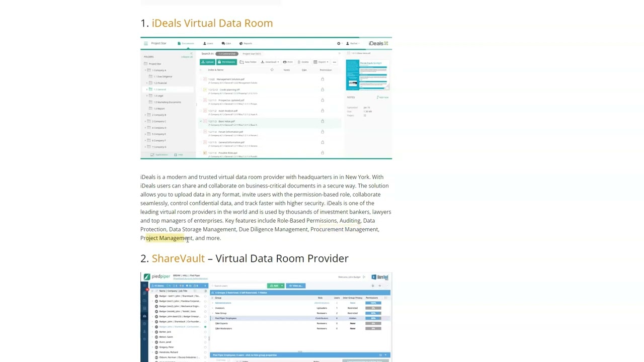644x362 pixels.
Task: Click the View as... button
Action: [296, 286]
